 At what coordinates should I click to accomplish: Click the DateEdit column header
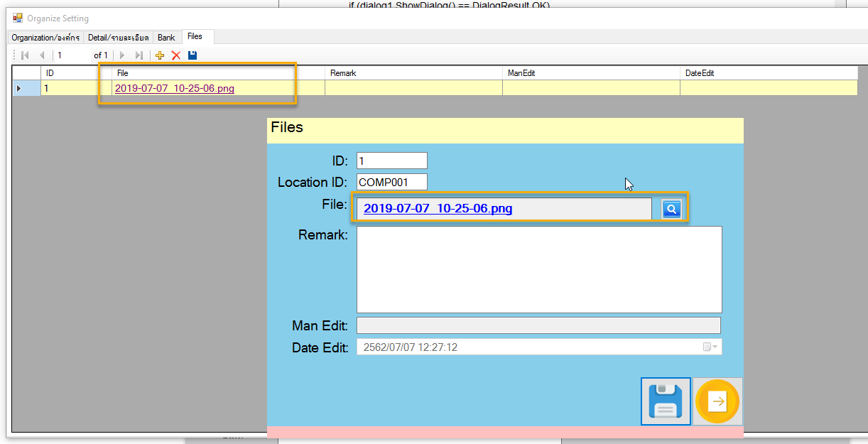click(768, 73)
